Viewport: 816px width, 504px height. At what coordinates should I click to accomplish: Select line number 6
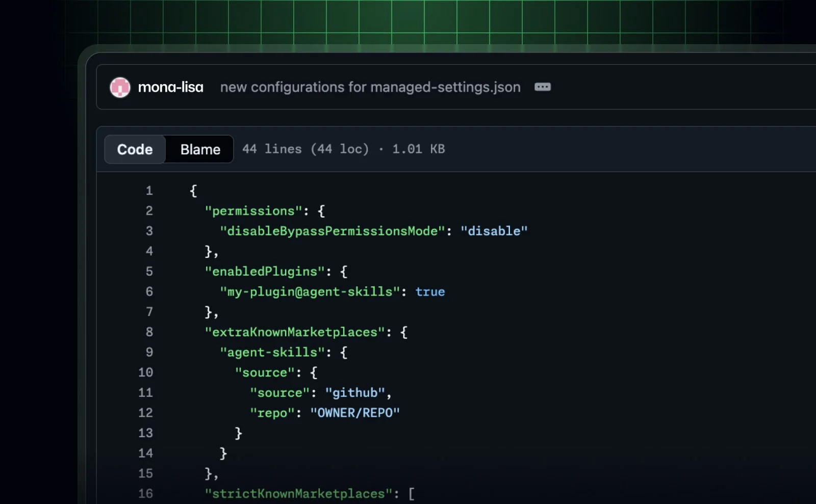(x=149, y=291)
